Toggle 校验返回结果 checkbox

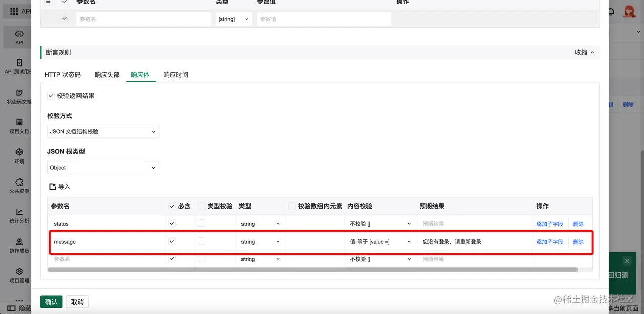[x=51, y=95]
